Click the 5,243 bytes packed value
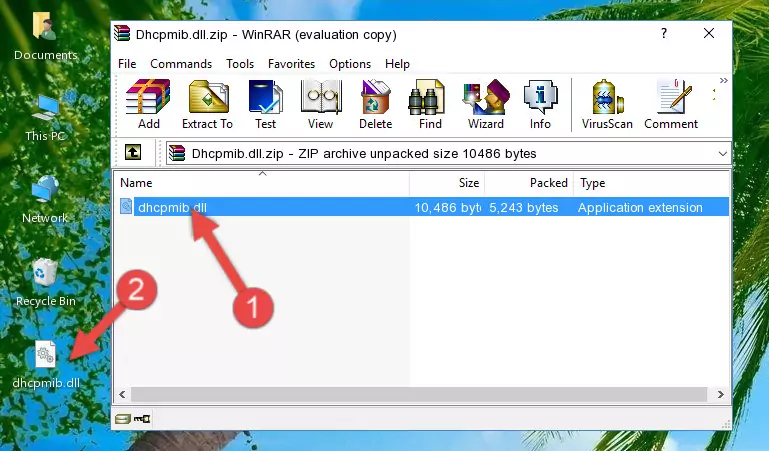Image resolution: width=769 pixels, height=451 pixels. click(524, 207)
